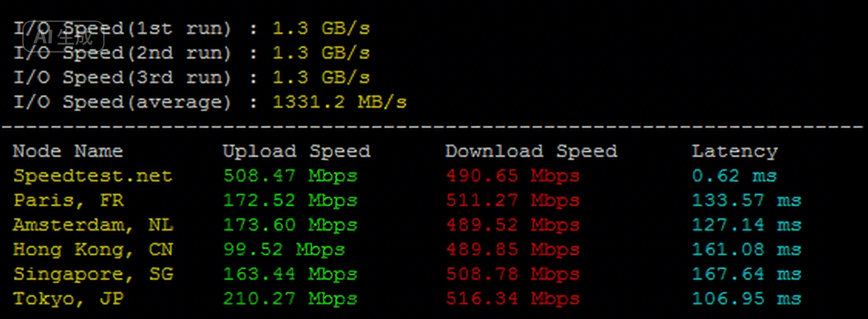Click the 99.52 Mbps upload speed value
Image resolution: width=868 pixels, height=319 pixels.
(283, 249)
